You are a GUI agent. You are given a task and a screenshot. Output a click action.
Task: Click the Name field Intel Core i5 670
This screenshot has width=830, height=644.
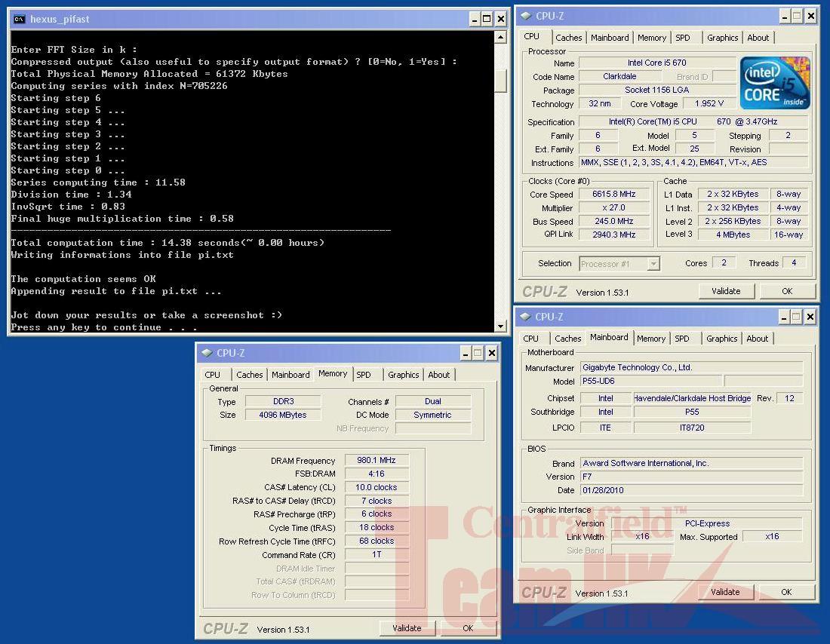click(657, 63)
